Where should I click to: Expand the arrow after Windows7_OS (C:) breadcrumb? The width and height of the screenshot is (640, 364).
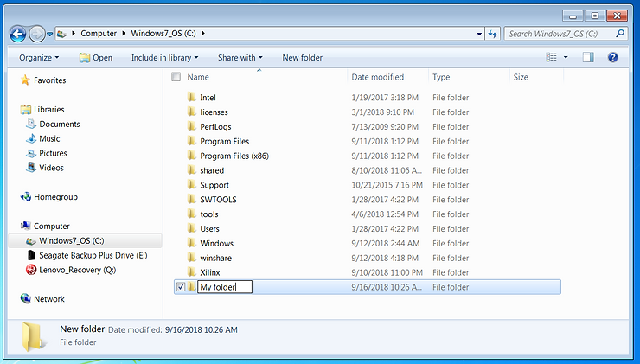[x=203, y=34]
